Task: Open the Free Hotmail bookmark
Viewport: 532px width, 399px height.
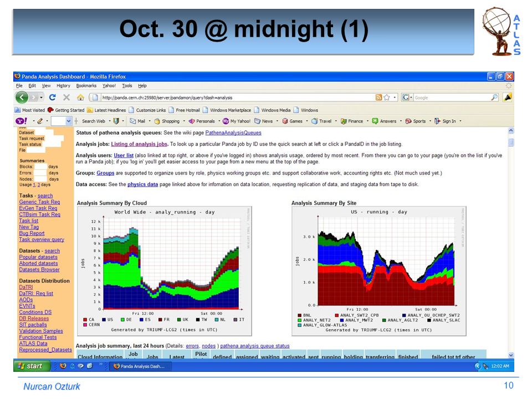Action: pos(185,110)
